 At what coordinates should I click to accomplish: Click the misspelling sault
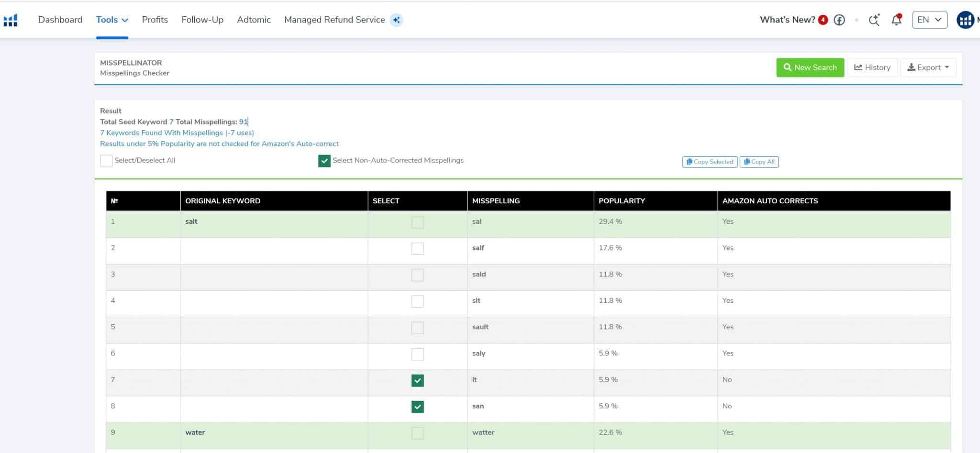coord(480,327)
